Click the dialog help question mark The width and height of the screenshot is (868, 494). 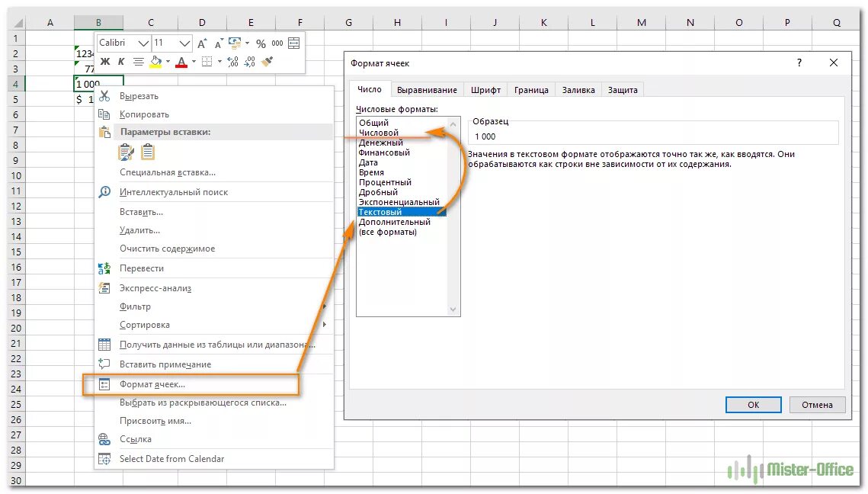point(799,63)
